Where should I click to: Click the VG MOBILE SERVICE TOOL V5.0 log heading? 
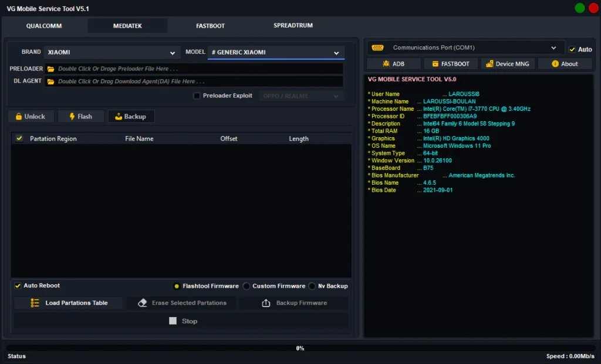(412, 79)
